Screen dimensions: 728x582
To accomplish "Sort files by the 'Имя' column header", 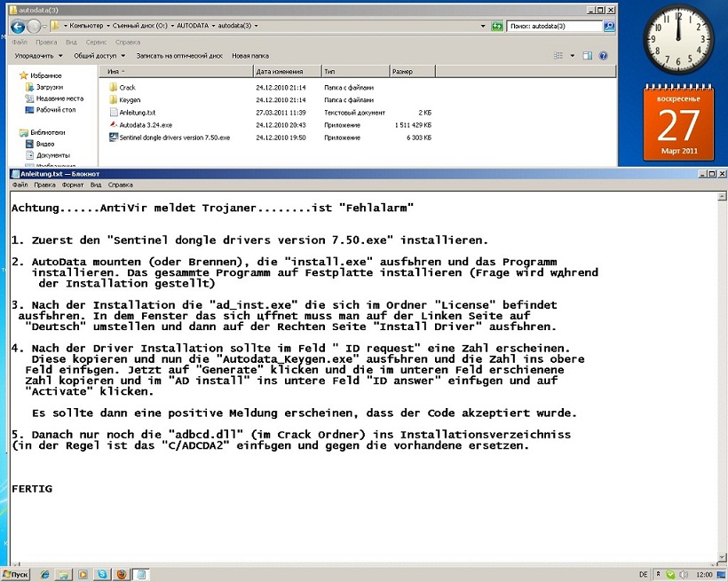I will pos(177,72).
